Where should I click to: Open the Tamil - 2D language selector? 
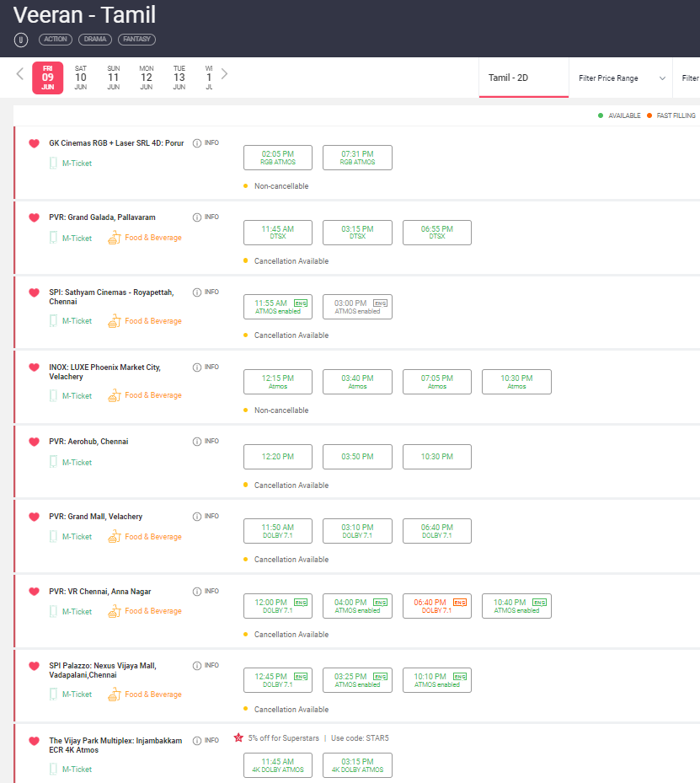click(524, 78)
